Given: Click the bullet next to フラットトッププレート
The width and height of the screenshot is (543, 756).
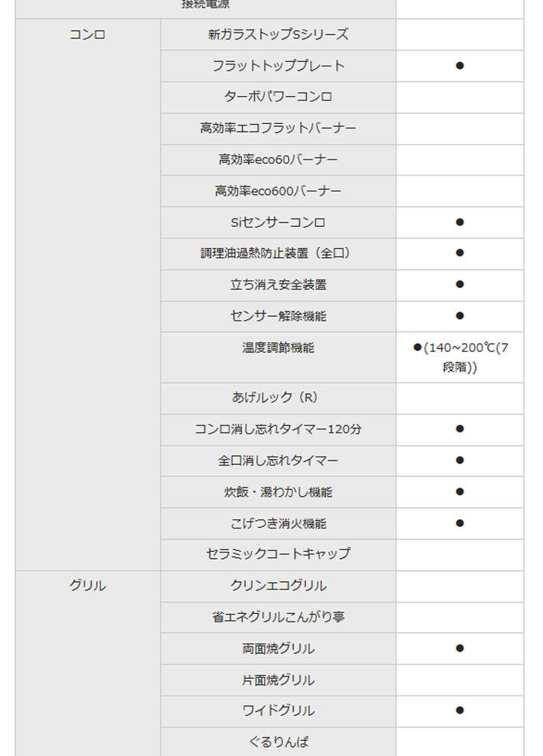Looking at the screenshot, I should tap(460, 66).
